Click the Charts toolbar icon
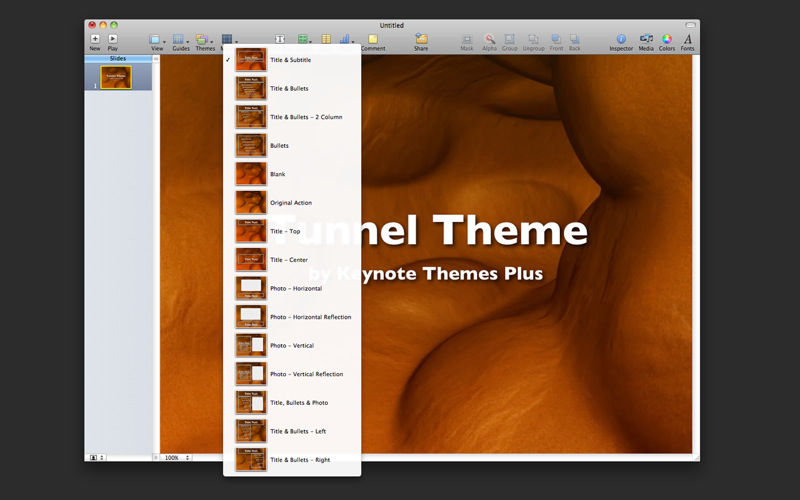Image resolution: width=800 pixels, height=500 pixels. click(345, 39)
